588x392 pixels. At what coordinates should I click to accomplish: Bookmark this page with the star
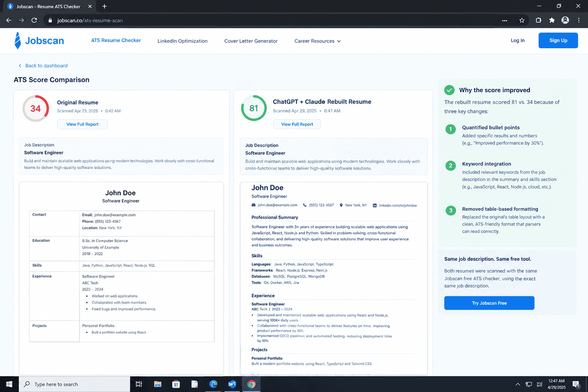[522, 20]
